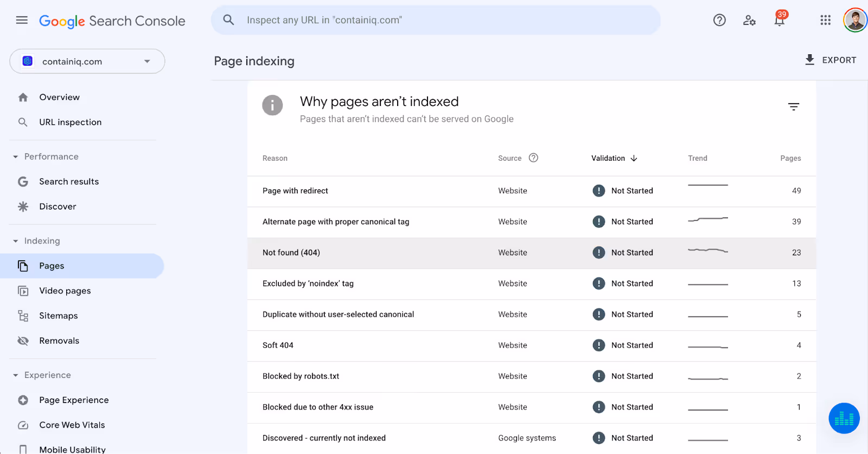Sort by Validation column header
Image resolution: width=868 pixels, height=454 pixels.
point(608,158)
